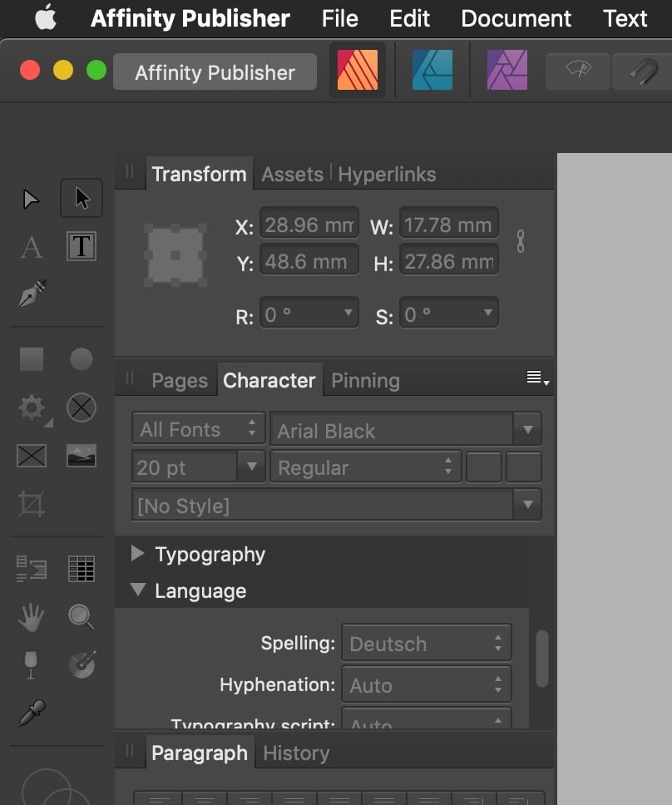Open the Arial Black font family dropdown

click(x=526, y=430)
